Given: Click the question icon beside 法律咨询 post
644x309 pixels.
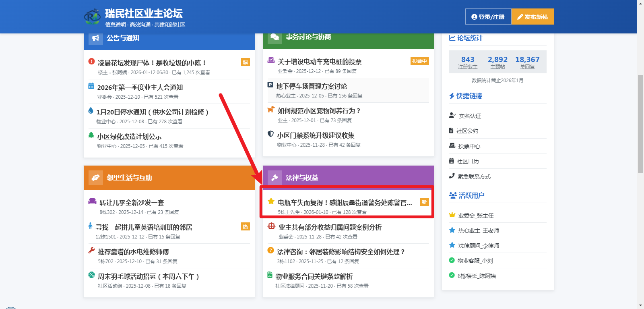Looking at the screenshot, I should point(270,250).
